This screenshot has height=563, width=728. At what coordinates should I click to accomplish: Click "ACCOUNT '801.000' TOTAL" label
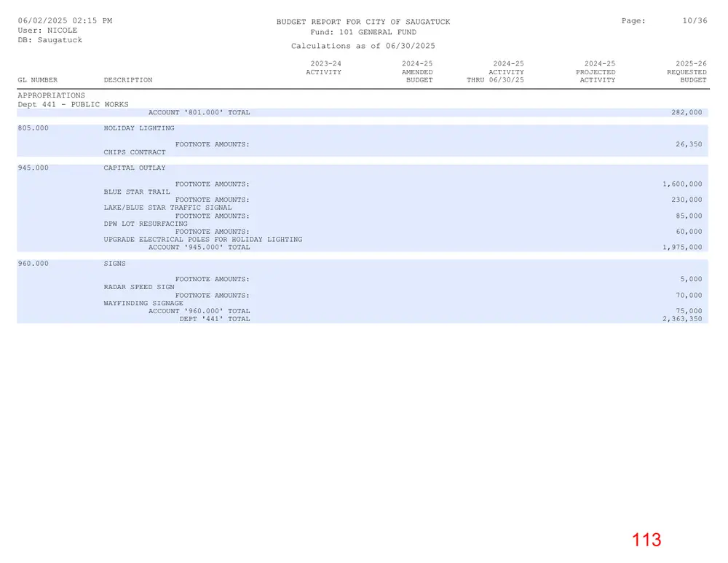point(199,112)
